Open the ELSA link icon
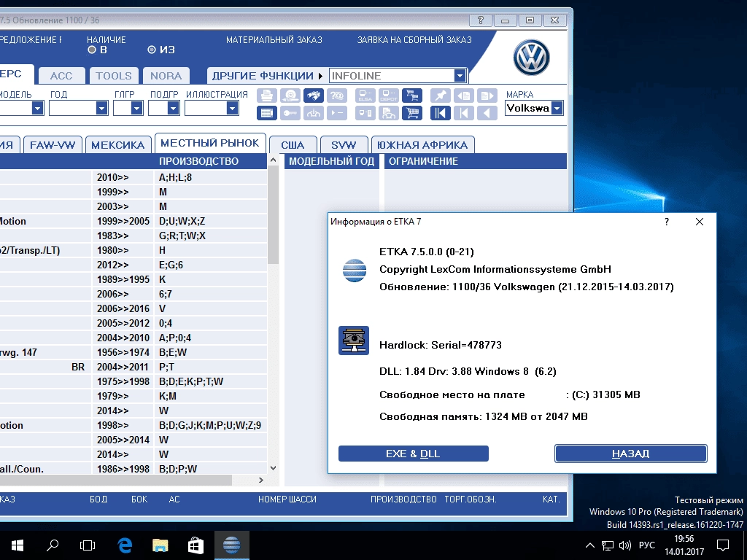The width and height of the screenshot is (747, 560). pyautogui.click(x=365, y=96)
